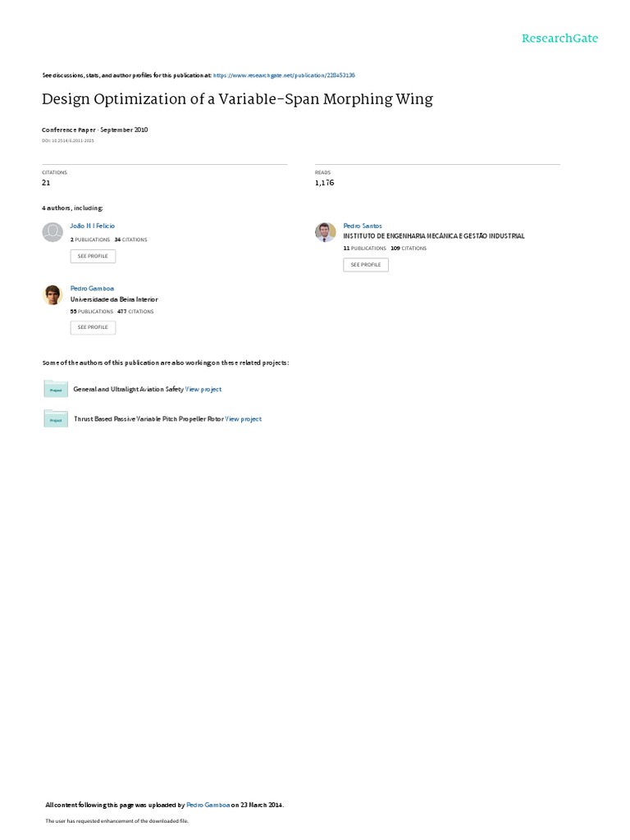The height and width of the screenshot is (840, 630).
Task: Click the General and Ultralight Aviation project icon
Action: coord(56,388)
